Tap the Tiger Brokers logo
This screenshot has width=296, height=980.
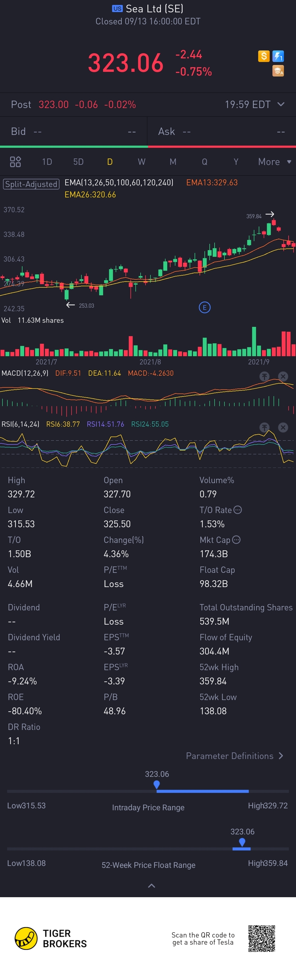point(51,939)
